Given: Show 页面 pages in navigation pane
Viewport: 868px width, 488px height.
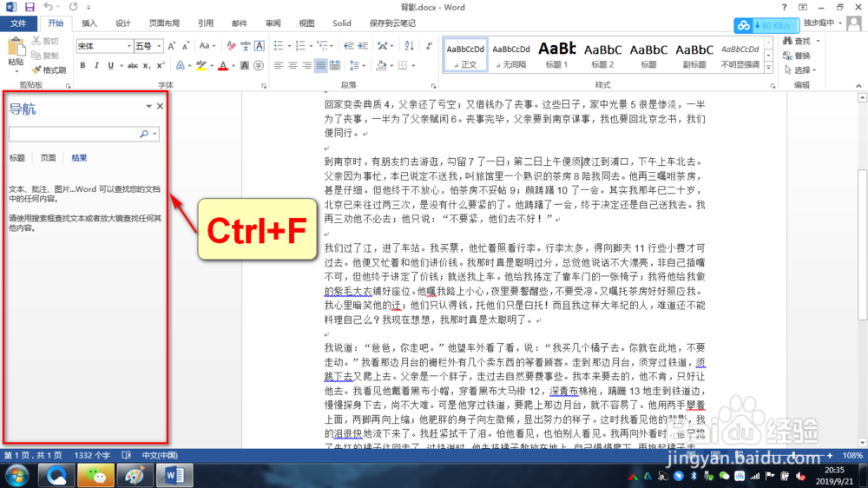Looking at the screenshot, I should [x=48, y=158].
